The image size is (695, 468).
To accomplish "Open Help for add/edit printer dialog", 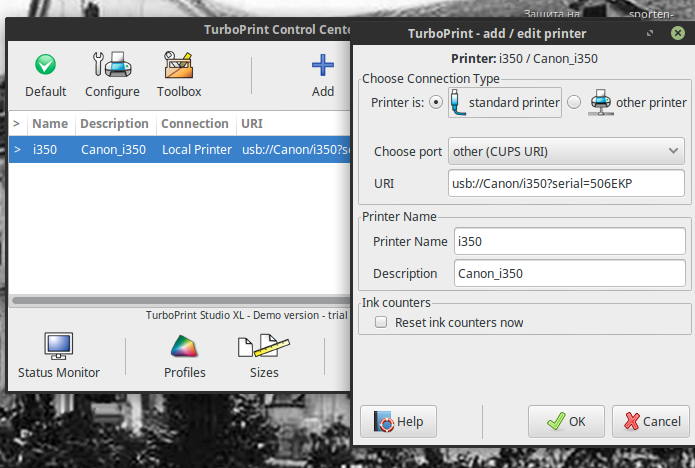I will click(x=398, y=421).
